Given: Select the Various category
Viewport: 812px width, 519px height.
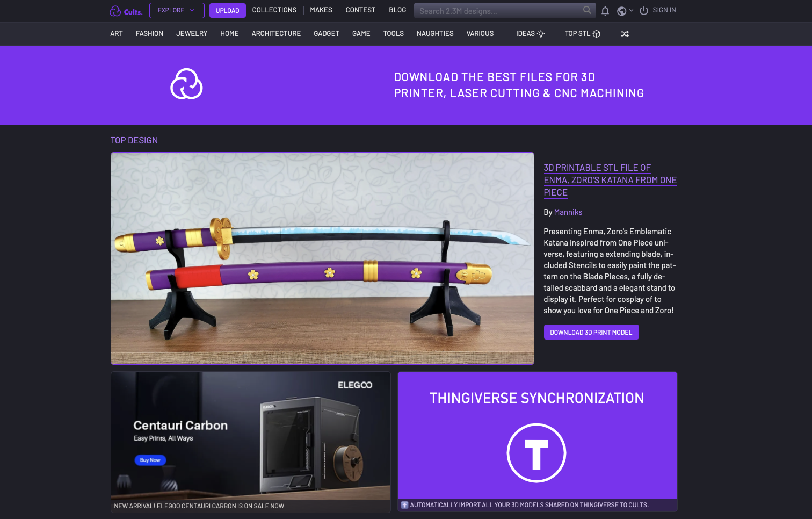Looking at the screenshot, I should (x=480, y=34).
